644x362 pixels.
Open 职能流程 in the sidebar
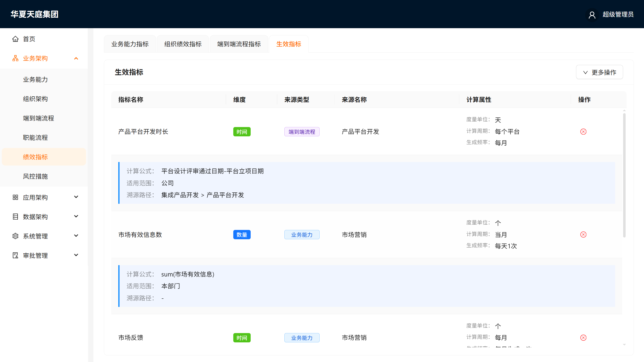point(44,138)
